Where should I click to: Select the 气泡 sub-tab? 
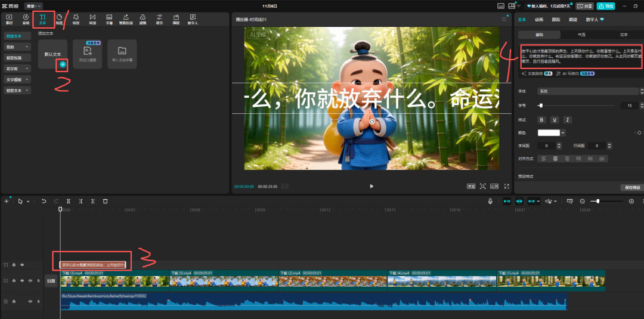pos(581,35)
